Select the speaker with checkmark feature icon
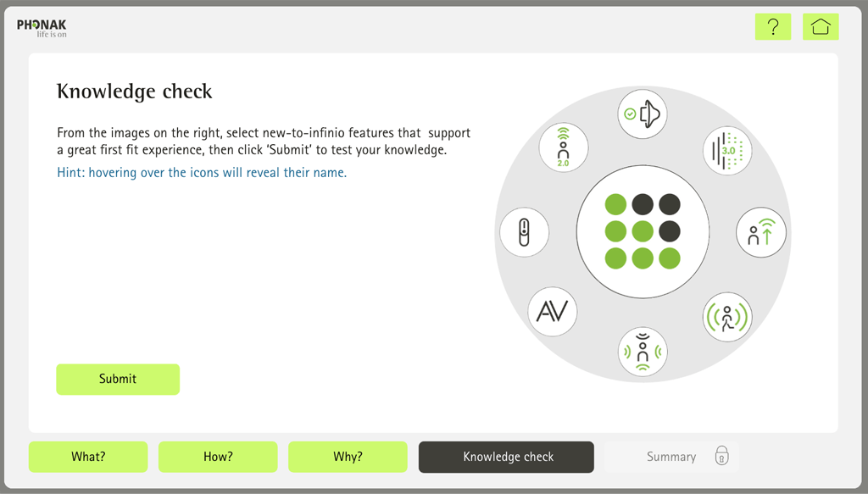 (643, 114)
